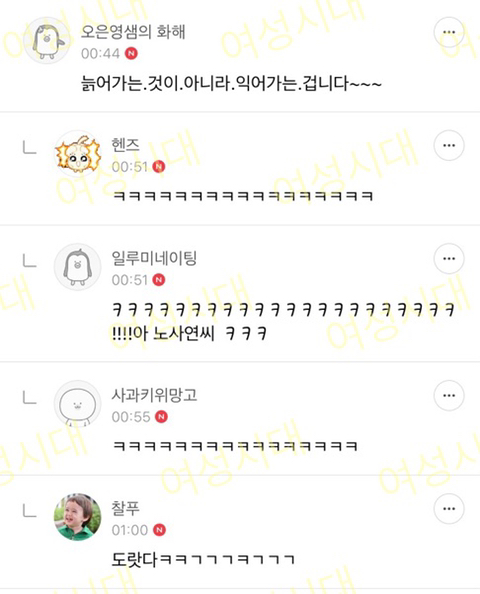Open nickname 찰푸

tap(125, 508)
